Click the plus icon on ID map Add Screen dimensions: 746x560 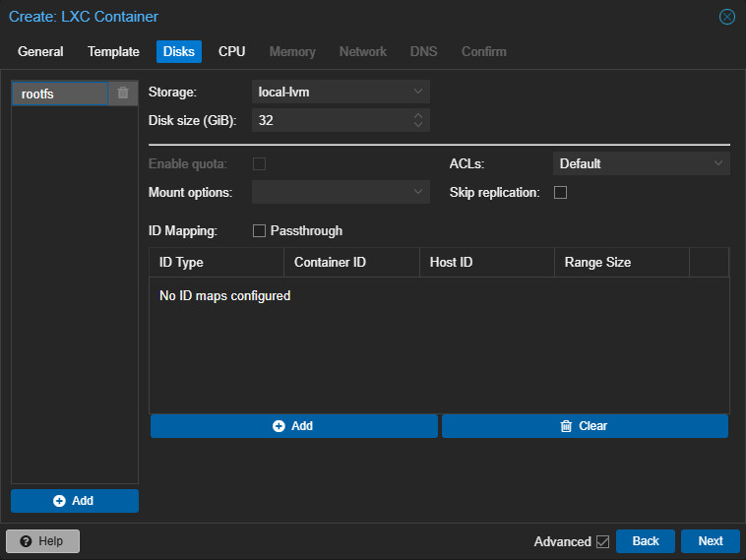click(x=279, y=426)
